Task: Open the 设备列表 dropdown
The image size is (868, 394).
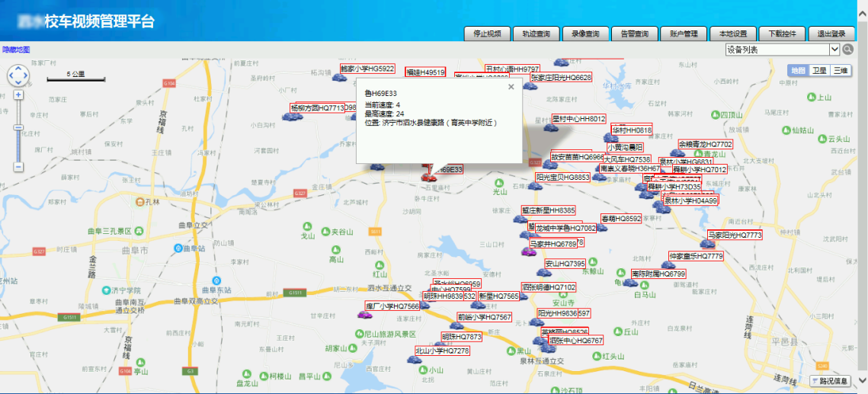Action: point(783,50)
